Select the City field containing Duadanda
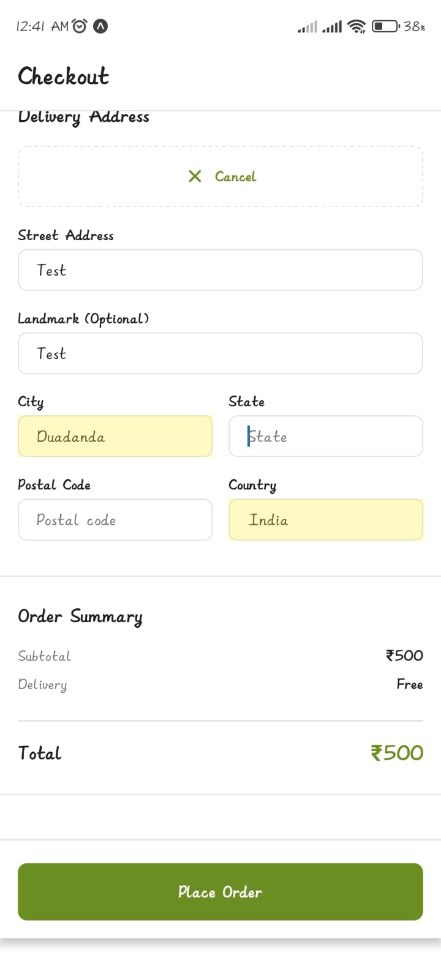Image resolution: width=441 pixels, height=980 pixels. [115, 437]
